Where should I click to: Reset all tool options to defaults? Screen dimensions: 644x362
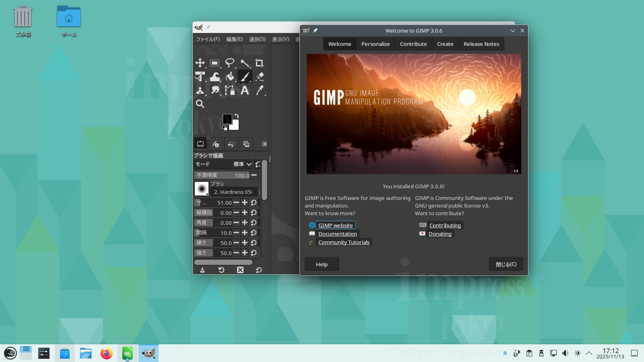(259, 270)
